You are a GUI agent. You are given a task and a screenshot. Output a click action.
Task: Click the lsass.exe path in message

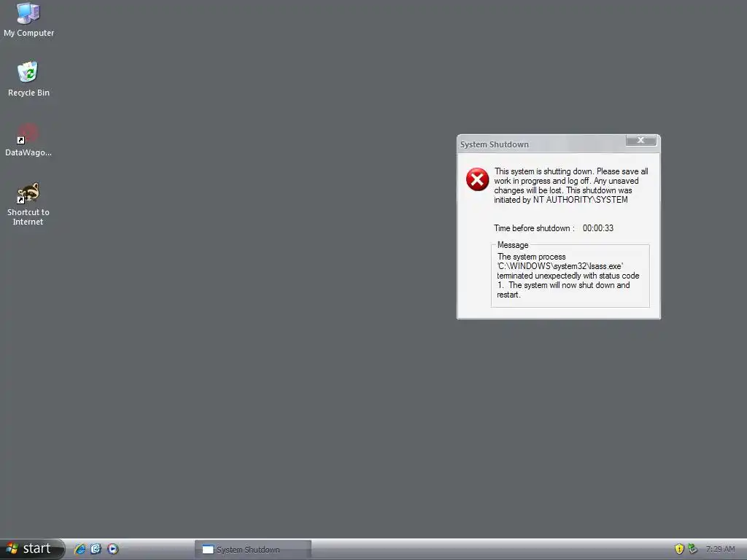click(x=560, y=266)
